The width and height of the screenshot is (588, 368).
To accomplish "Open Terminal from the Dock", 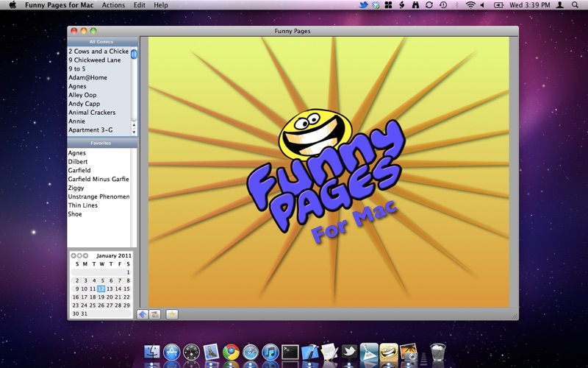I will point(290,353).
